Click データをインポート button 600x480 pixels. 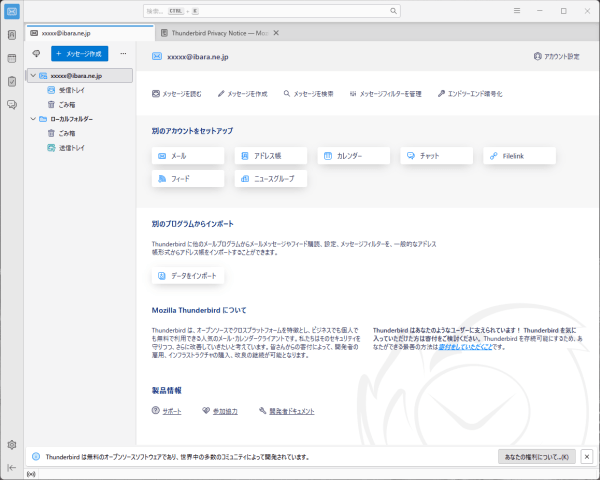[x=188, y=276]
